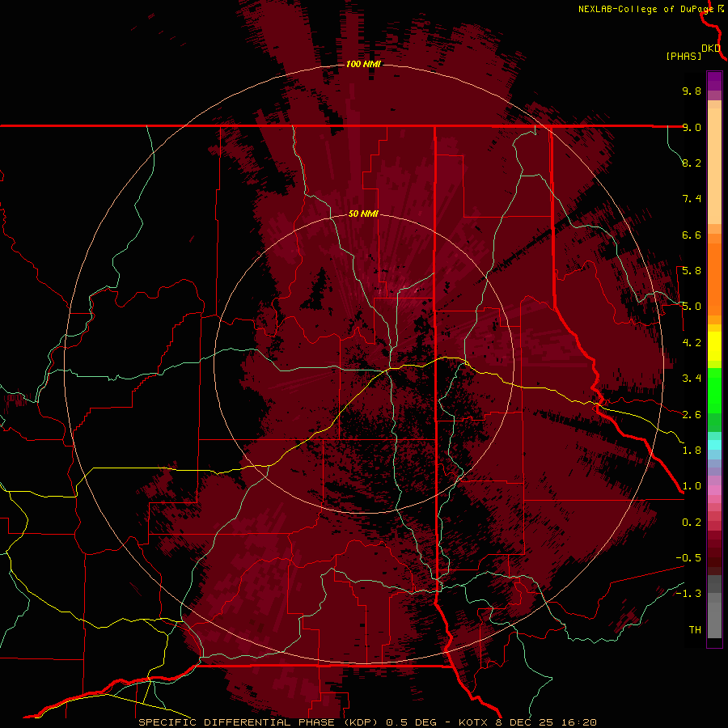Select the 2.6 legend value

click(x=692, y=415)
